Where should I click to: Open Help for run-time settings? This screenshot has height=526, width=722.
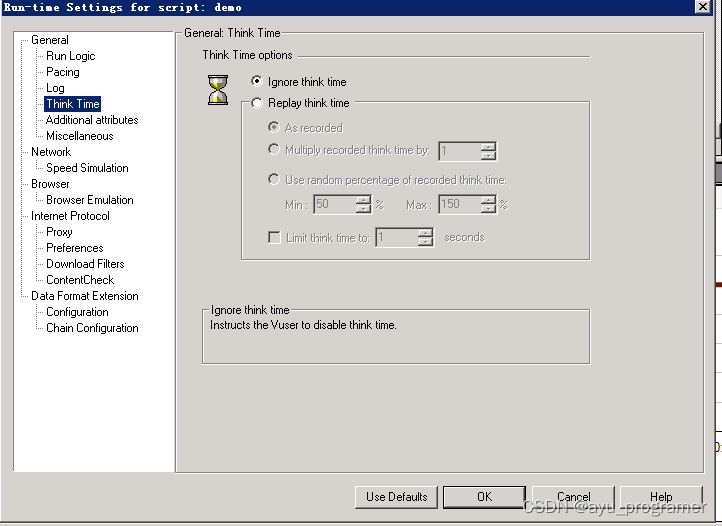click(661, 497)
